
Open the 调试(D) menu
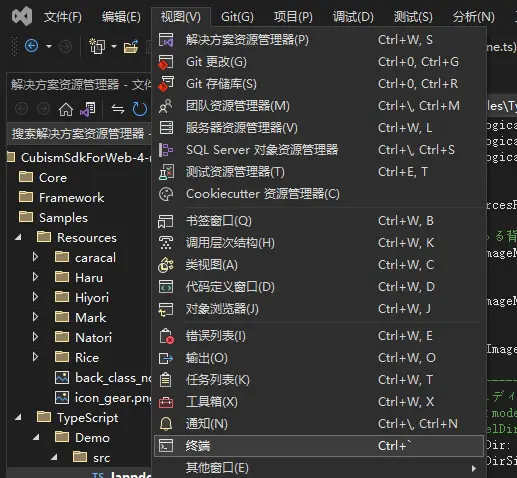pos(353,17)
